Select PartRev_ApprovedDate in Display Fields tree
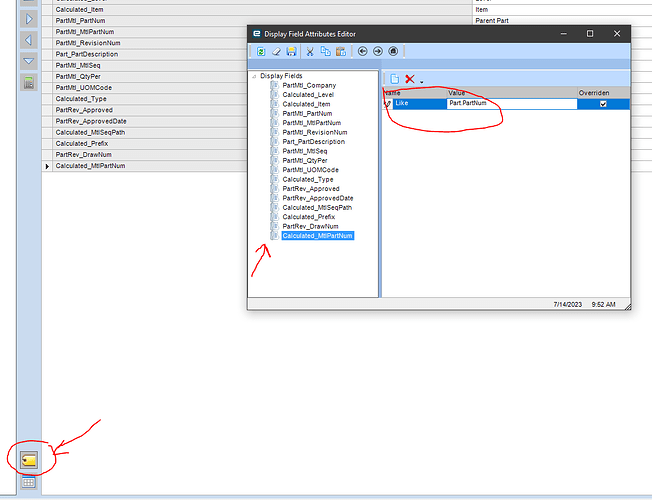 tap(318, 198)
